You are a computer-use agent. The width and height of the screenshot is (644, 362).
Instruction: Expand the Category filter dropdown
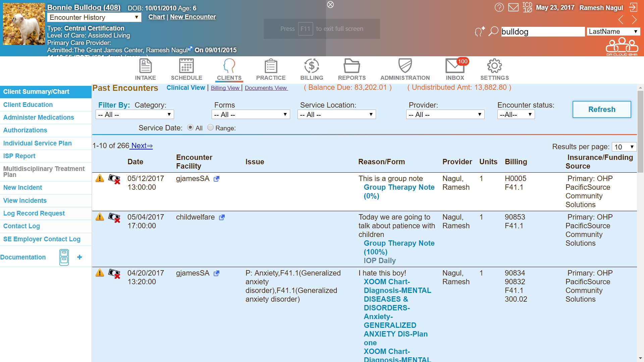tap(135, 115)
